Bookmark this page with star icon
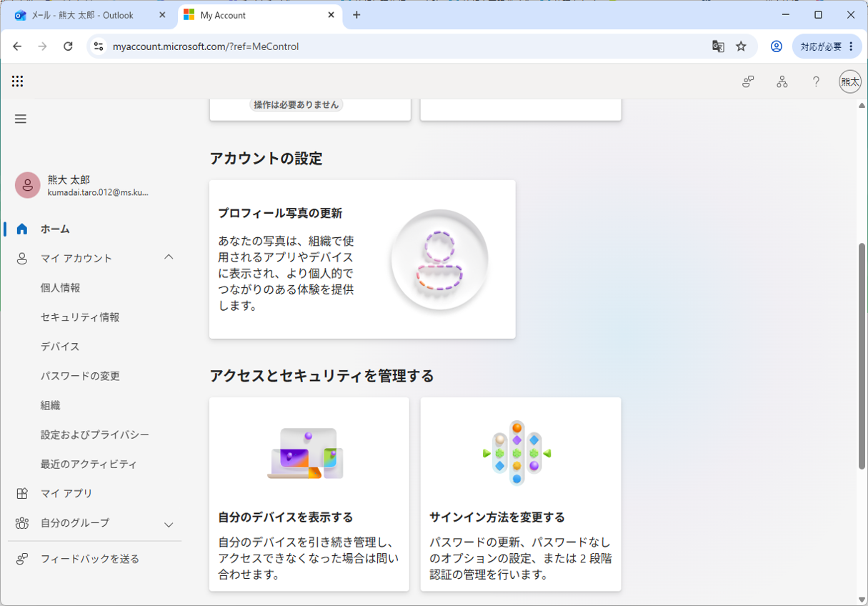Viewport: 868px width, 606px height. 741,46
